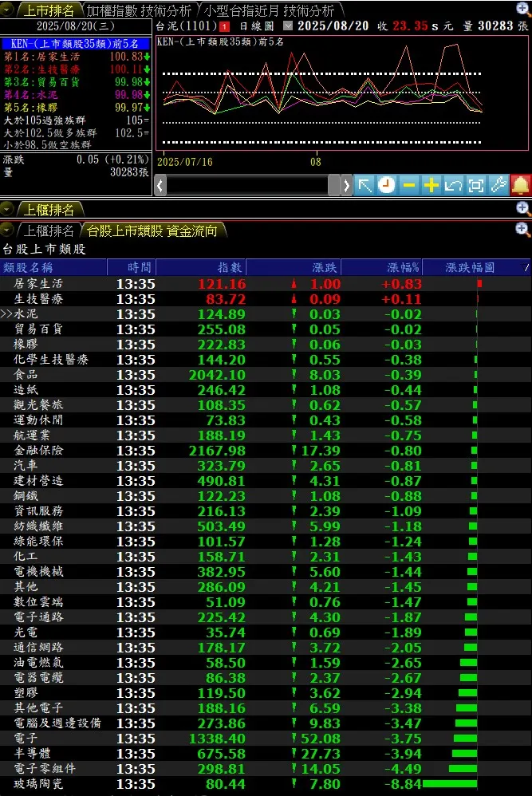Click the 08 month marker on chart axis
The width and height of the screenshot is (532, 796).
316,162
